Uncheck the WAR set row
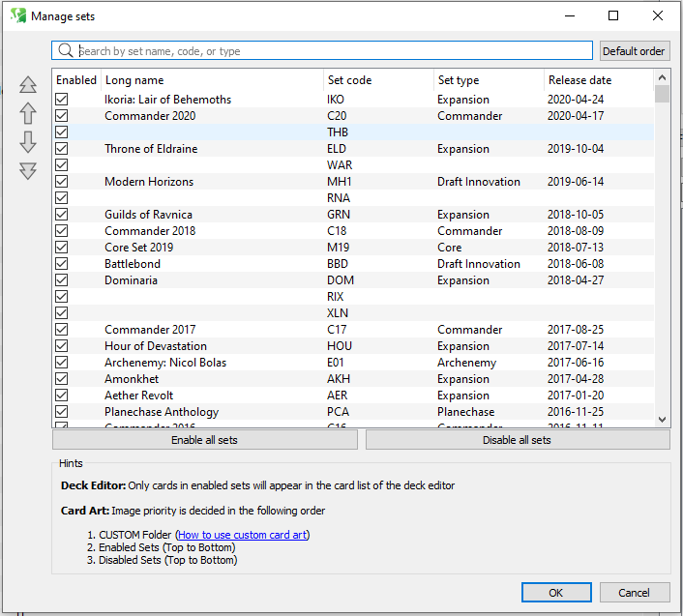683x616 pixels. [61, 165]
